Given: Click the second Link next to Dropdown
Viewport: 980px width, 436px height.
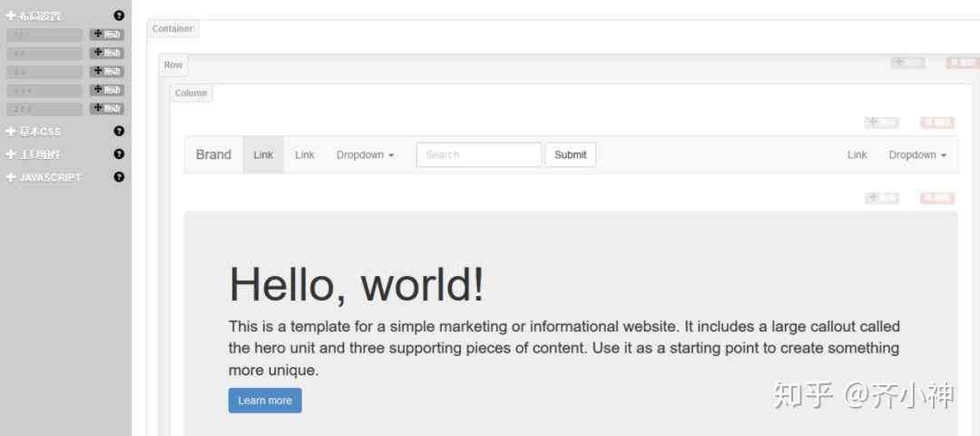Looking at the screenshot, I should pos(304,154).
